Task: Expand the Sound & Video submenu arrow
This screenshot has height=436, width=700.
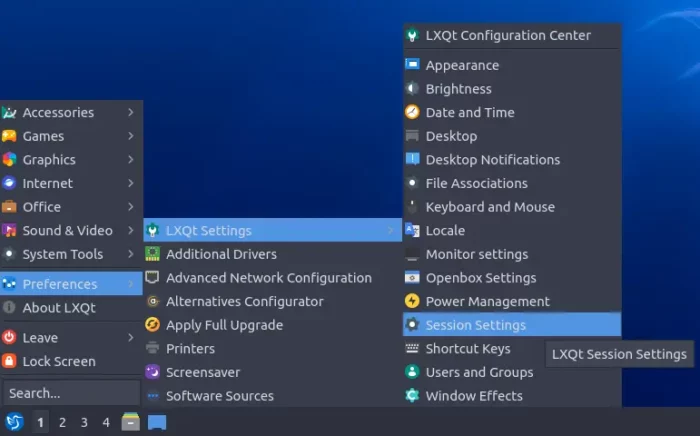Action: [x=130, y=230]
